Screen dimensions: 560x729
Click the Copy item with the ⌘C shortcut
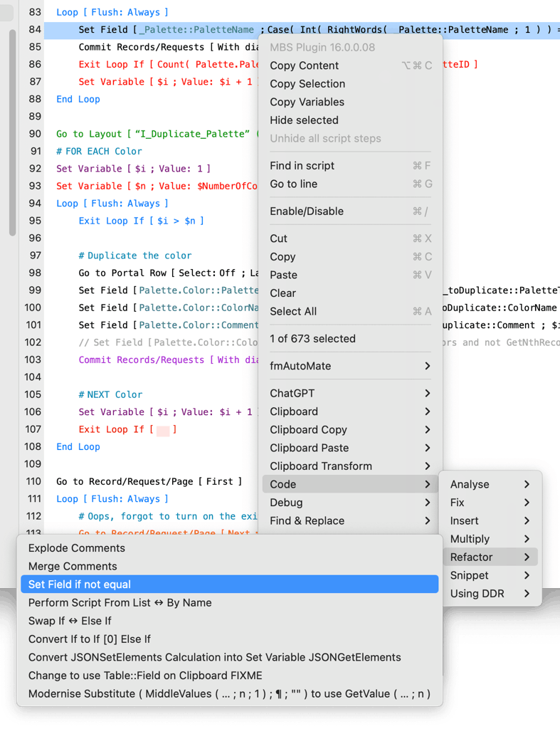tap(350, 256)
